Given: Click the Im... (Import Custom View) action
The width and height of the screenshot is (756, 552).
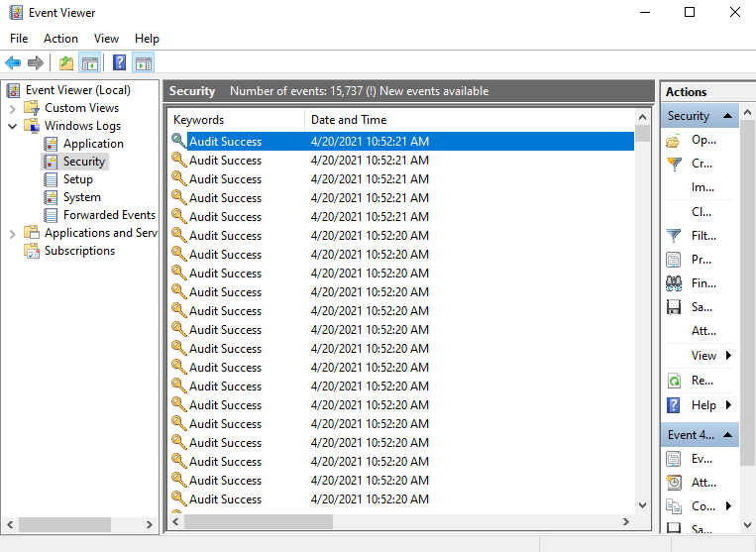Looking at the screenshot, I should [702, 187].
